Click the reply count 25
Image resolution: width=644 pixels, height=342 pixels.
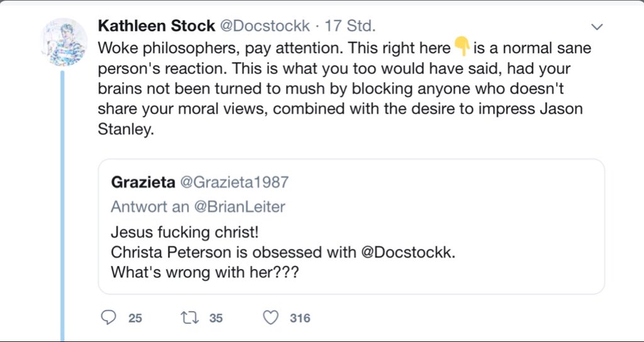(135, 318)
